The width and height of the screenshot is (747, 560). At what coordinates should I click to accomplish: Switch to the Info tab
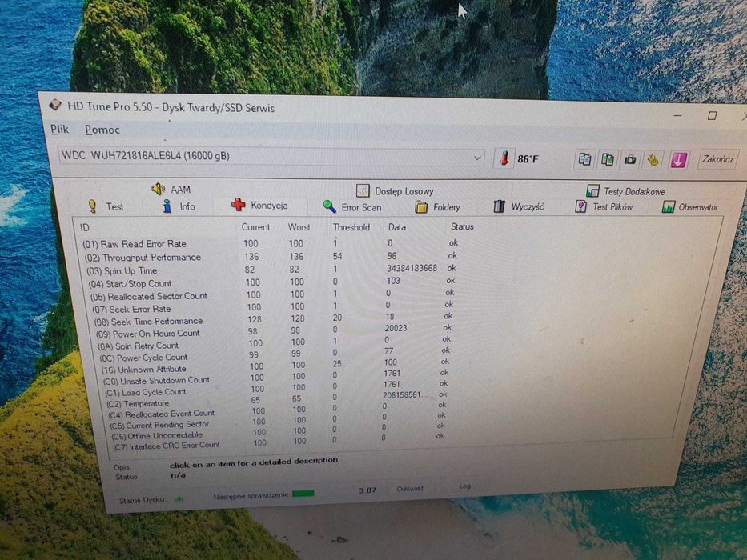pyautogui.click(x=179, y=206)
